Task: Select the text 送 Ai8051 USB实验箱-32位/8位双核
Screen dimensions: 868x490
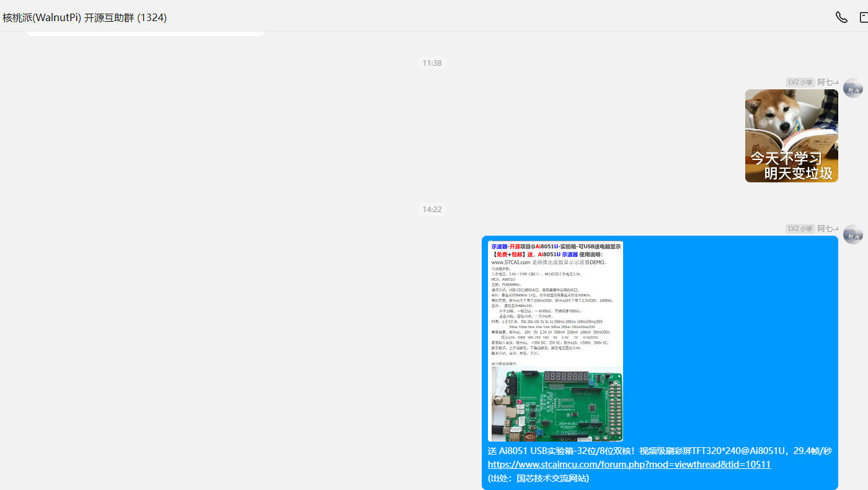Action: coord(559,451)
